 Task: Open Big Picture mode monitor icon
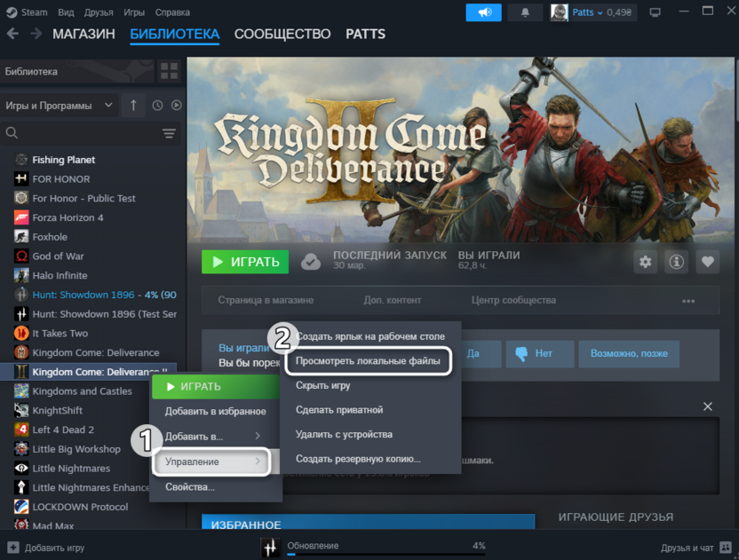click(655, 12)
